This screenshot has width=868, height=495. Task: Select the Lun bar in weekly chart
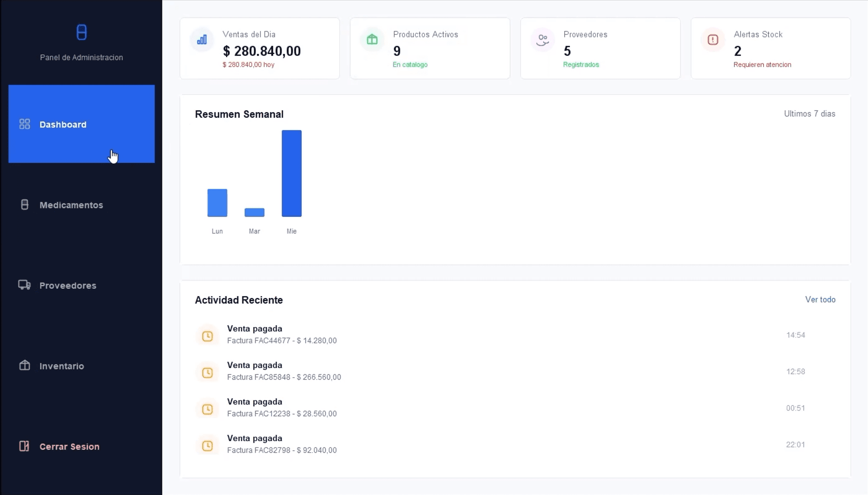(217, 203)
